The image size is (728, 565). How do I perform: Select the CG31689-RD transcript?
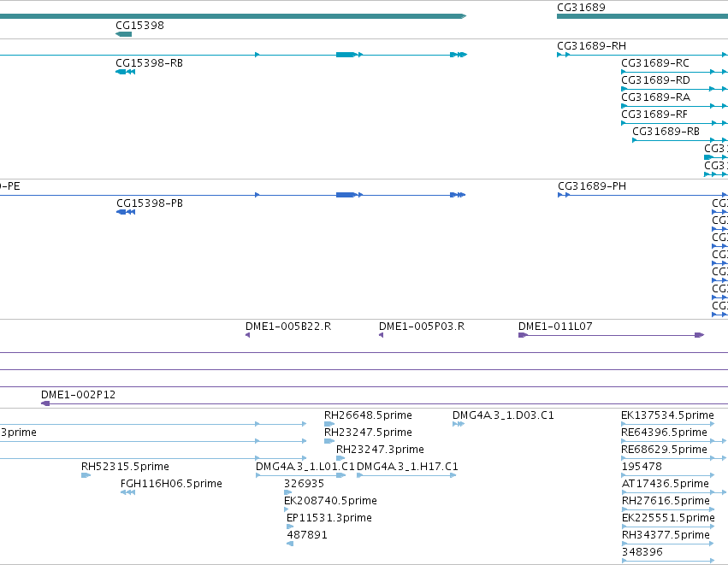[655, 80]
